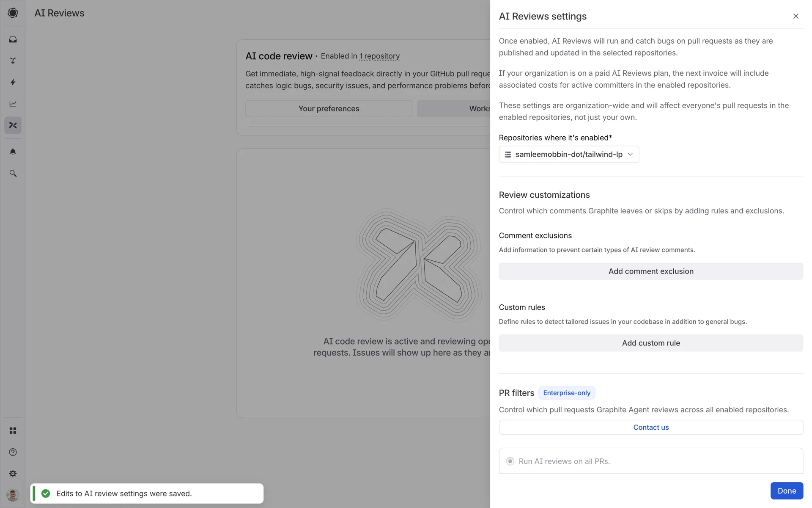Screen dimensions: 812x508
Task: Select the AI Reviews sidebar icon
Action: (x=13, y=125)
